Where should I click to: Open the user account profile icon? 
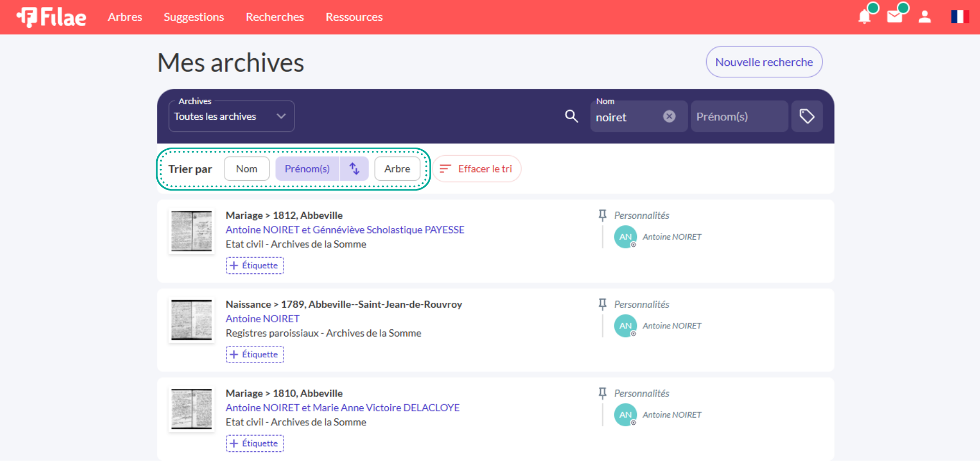coord(924,17)
